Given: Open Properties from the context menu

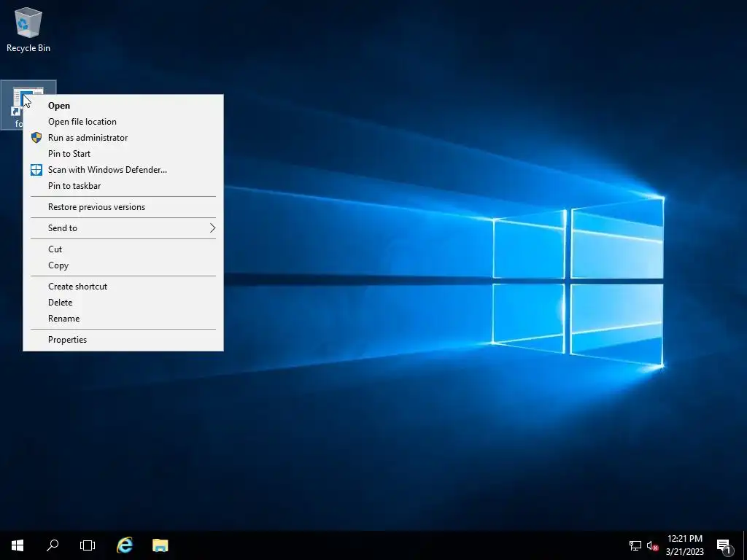Looking at the screenshot, I should point(123,340).
